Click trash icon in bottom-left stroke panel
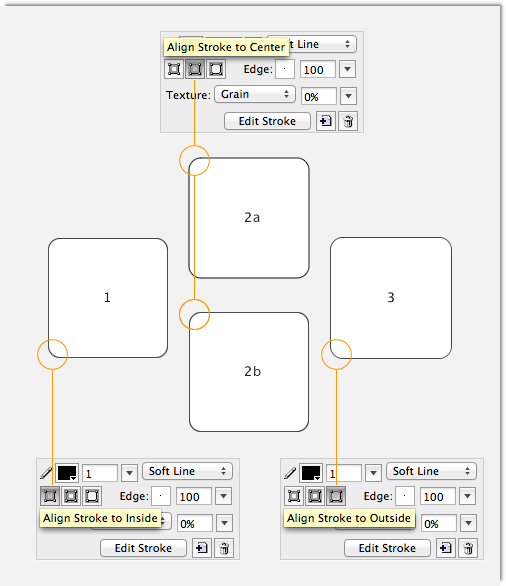 224,548
